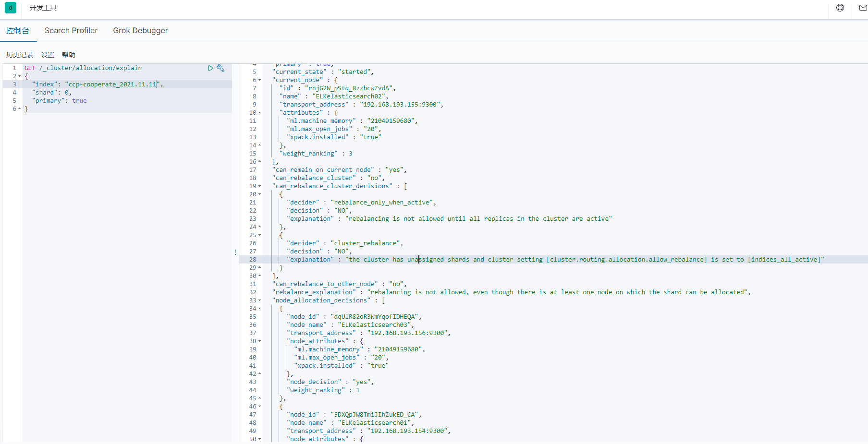Image resolution: width=868 pixels, height=444 pixels.
Task: Collapse the node_attributes fold at line 38
Action: (260, 341)
